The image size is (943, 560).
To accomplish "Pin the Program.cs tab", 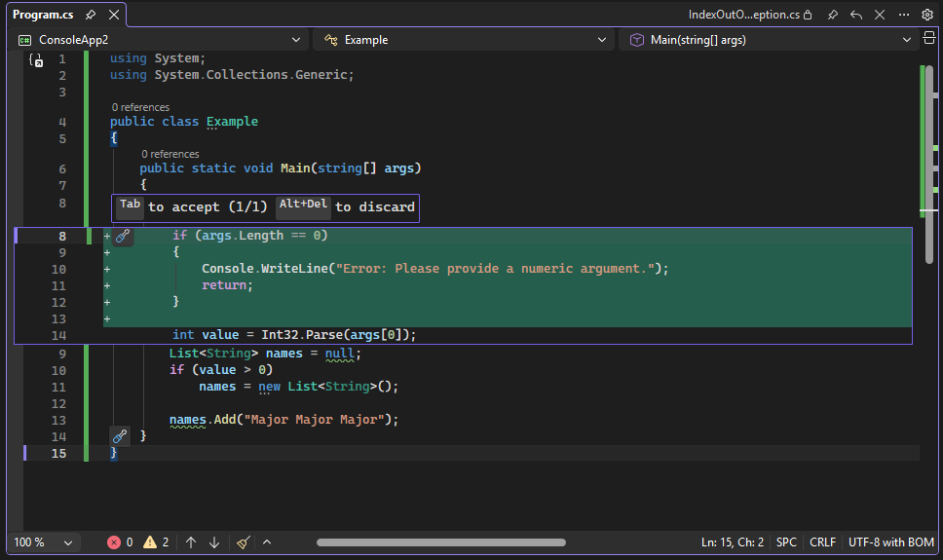I will pyautogui.click(x=91, y=16).
